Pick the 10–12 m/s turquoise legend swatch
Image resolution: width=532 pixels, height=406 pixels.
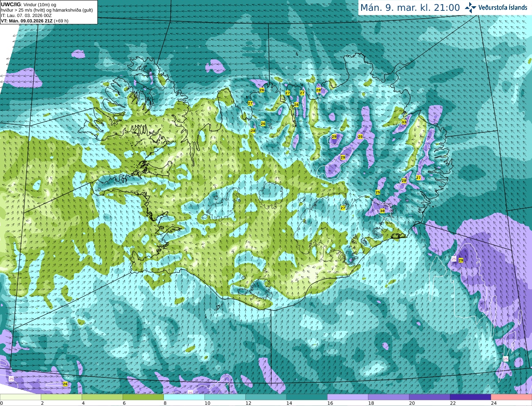coord(225,397)
